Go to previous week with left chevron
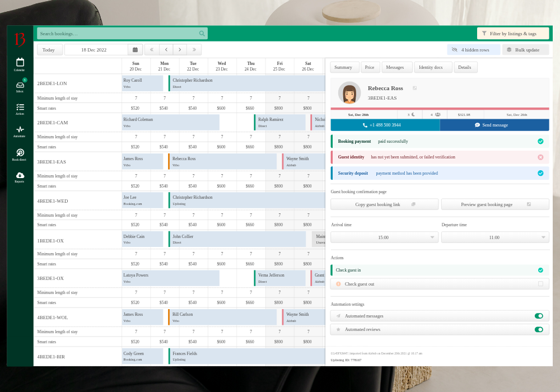Image resolution: width=560 pixels, height=392 pixels. point(166,50)
